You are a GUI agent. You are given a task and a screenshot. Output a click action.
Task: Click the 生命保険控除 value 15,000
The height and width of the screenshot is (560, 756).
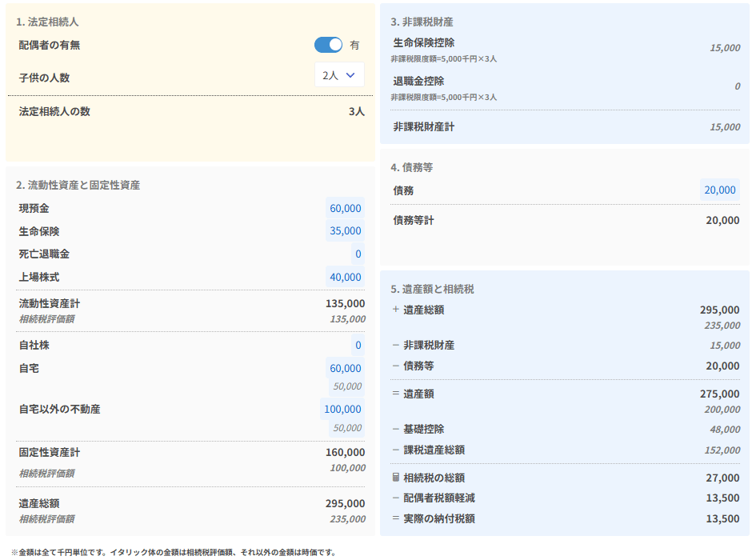click(725, 48)
